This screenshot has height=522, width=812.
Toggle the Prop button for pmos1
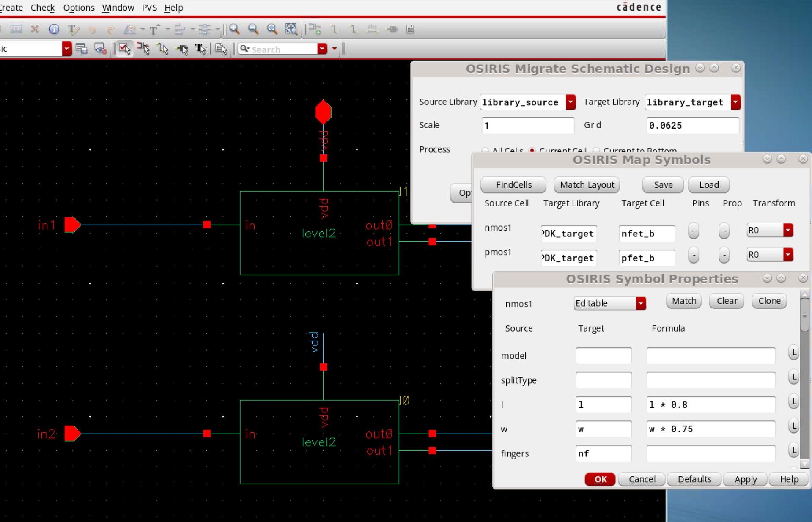coord(724,256)
